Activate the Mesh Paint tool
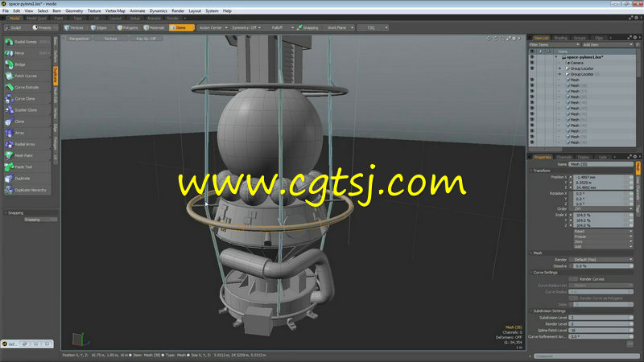This screenshot has height=362, width=644. (x=27, y=155)
